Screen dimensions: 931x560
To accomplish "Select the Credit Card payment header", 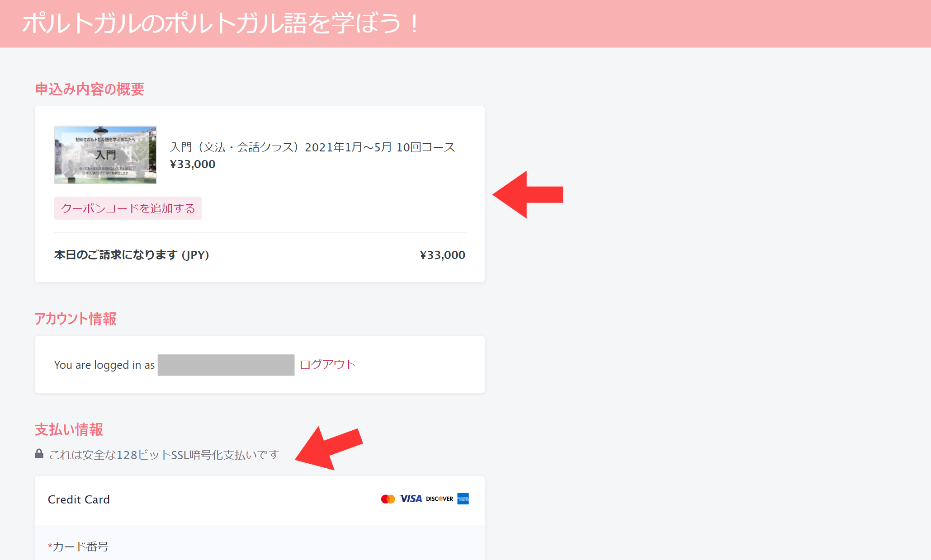I will pos(260,500).
